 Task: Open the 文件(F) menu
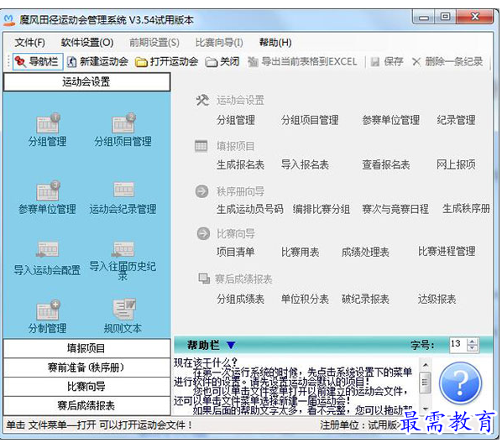click(x=29, y=42)
